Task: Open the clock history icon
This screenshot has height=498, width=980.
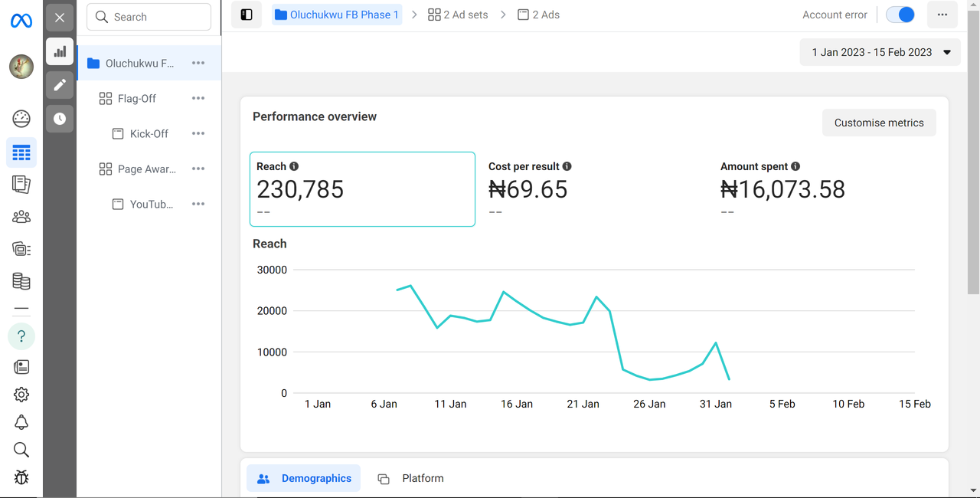Action: click(60, 119)
